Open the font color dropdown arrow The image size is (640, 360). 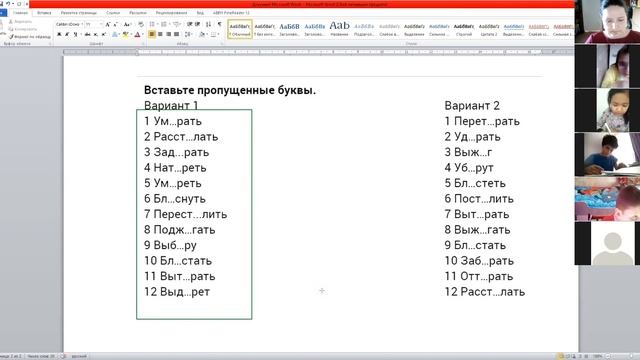coord(142,34)
